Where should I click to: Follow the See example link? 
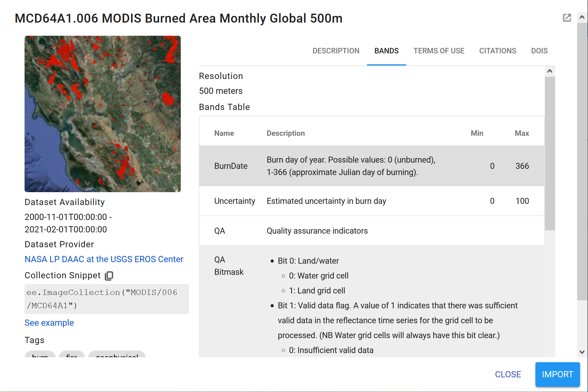tap(49, 323)
